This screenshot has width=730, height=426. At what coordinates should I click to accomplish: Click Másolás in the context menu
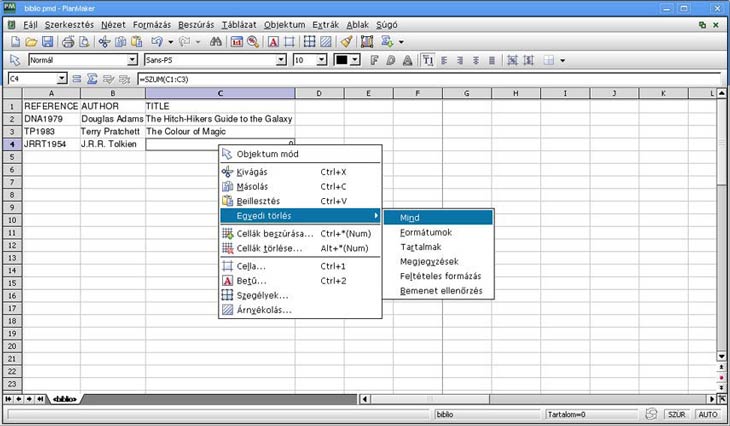pos(300,186)
